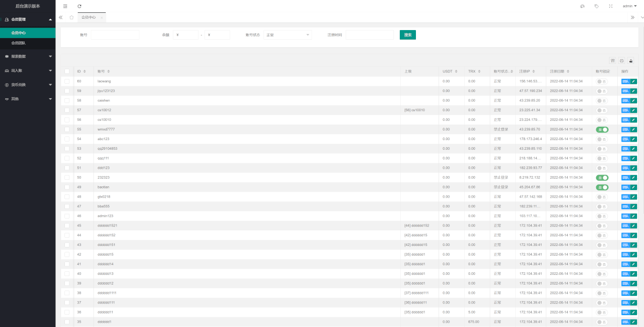Click the green 搜索 button
This screenshot has height=327, width=644.
point(407,35)
